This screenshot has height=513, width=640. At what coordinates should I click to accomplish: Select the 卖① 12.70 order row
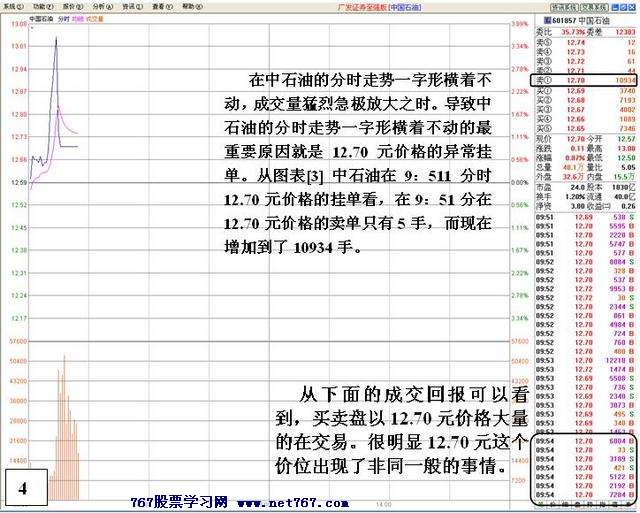tap(586, 81)
